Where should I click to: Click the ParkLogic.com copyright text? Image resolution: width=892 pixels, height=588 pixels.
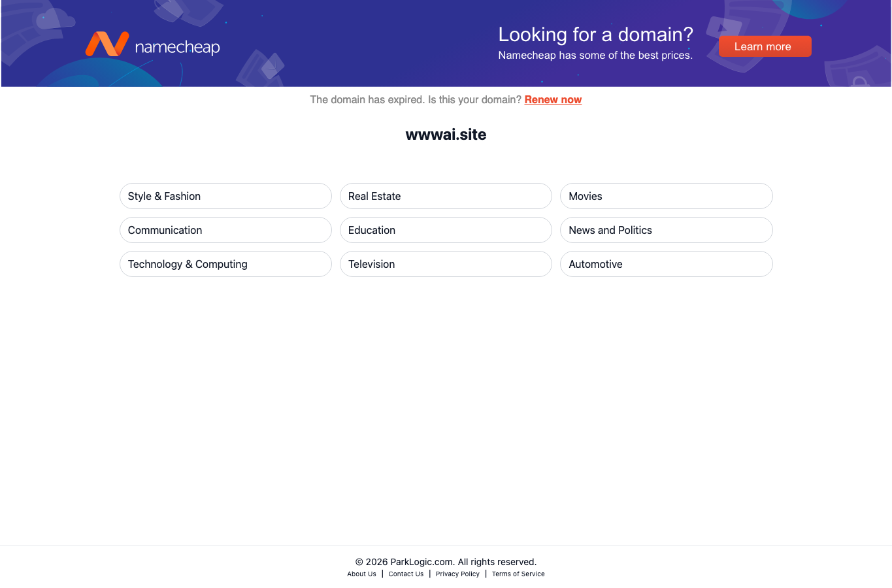coord(446,562)
